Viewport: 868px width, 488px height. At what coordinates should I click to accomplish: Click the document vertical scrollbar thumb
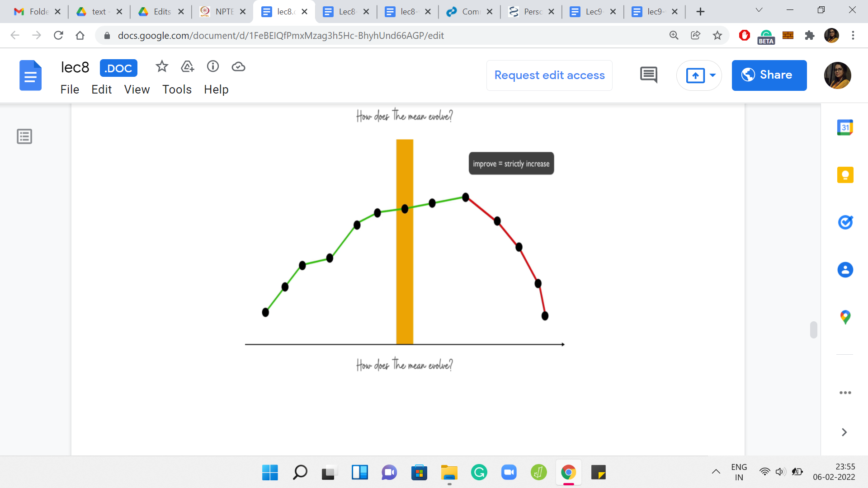[813, 330]
